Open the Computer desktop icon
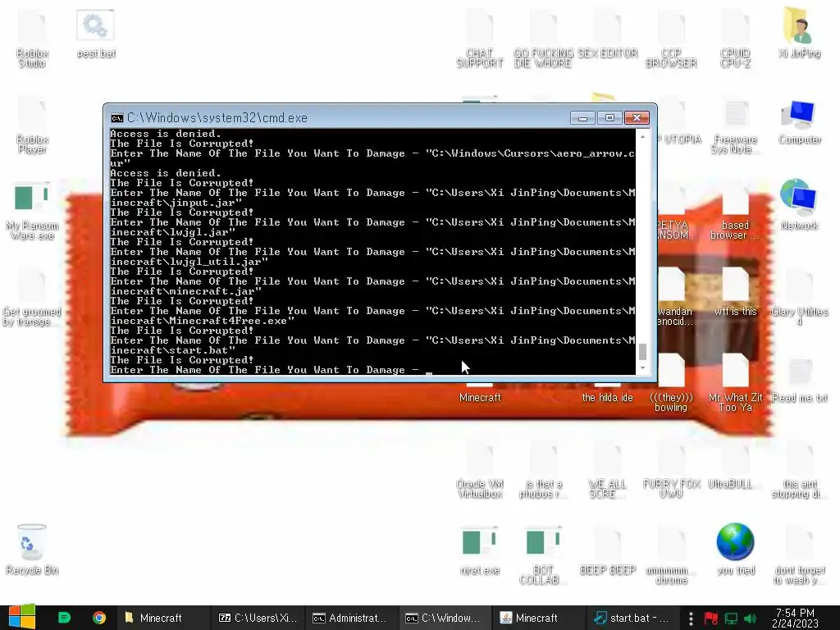This screenshot has height=630, width=840. 799,121
